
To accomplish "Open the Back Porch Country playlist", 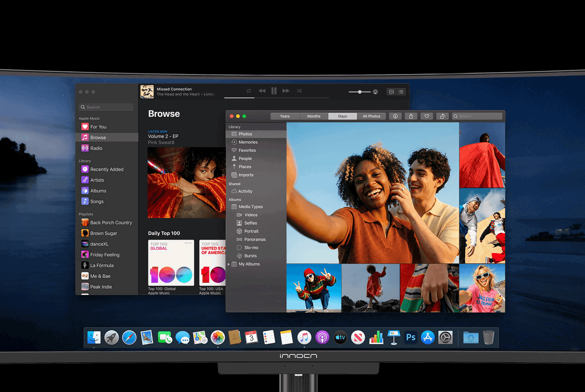I will [x=111, y=222].
